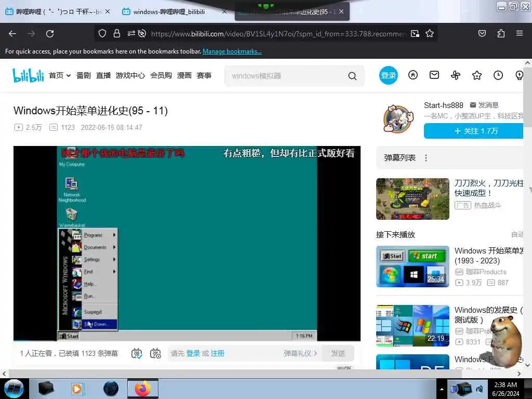Screen dimensions: 532x399
Task: Go back to the previous page
Action: coord(12,34)
